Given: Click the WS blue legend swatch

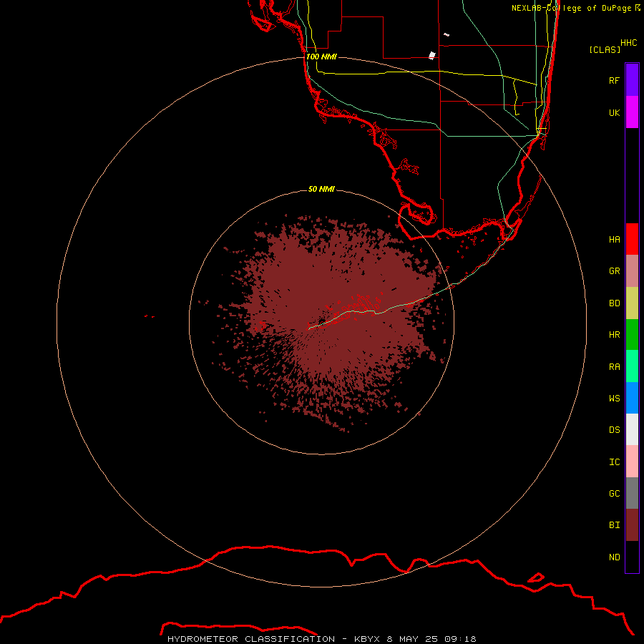Looking at the screenshot, I should point(632,398).
